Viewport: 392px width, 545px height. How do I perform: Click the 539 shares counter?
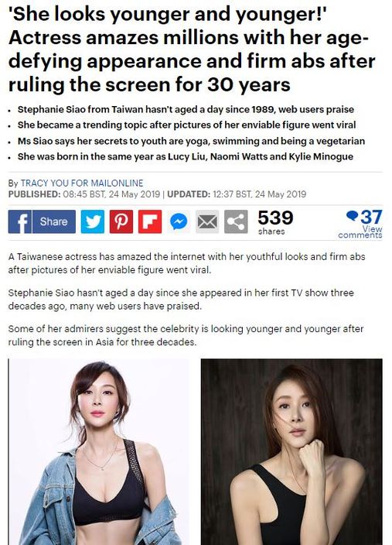275,222
